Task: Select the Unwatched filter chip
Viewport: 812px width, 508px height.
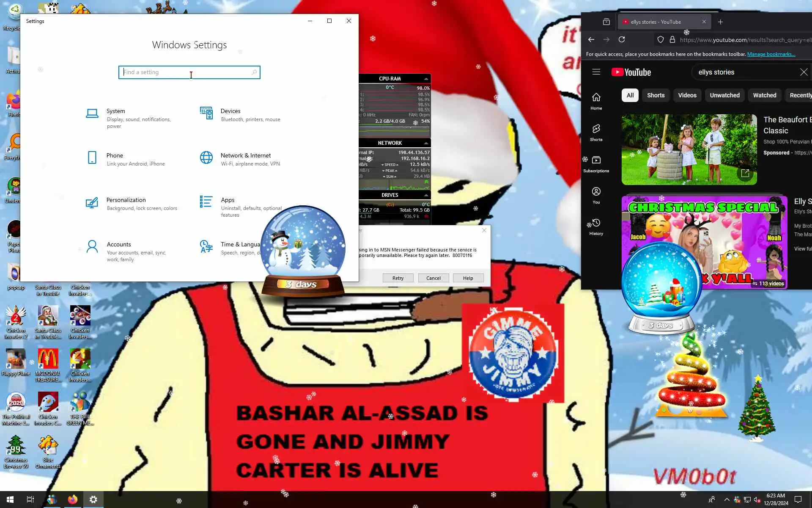Action: point(724,95)
